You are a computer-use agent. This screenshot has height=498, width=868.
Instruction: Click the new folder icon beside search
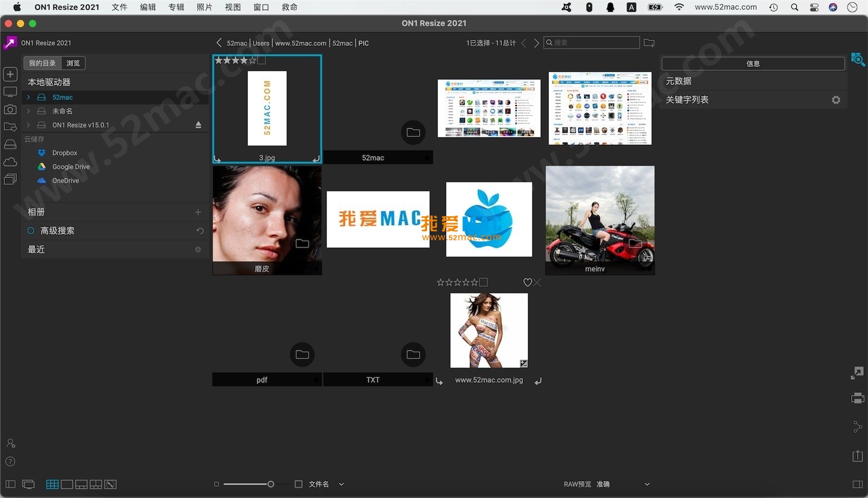(649, 43)
